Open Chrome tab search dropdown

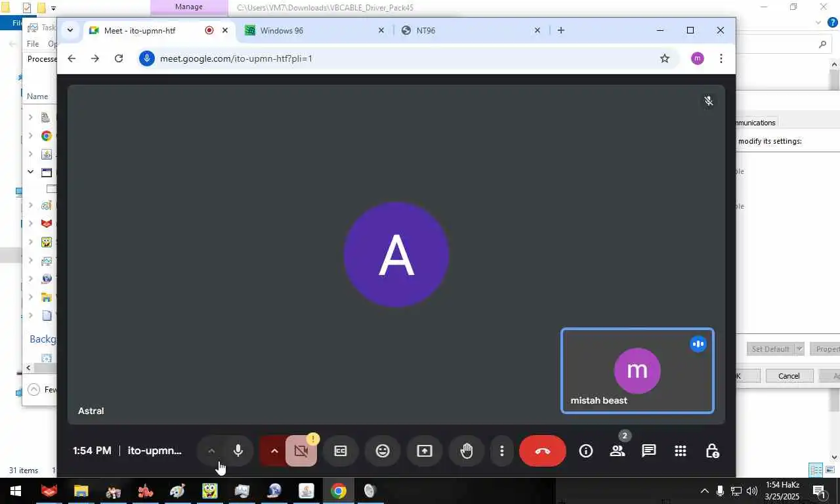click(x=70, y=30)
